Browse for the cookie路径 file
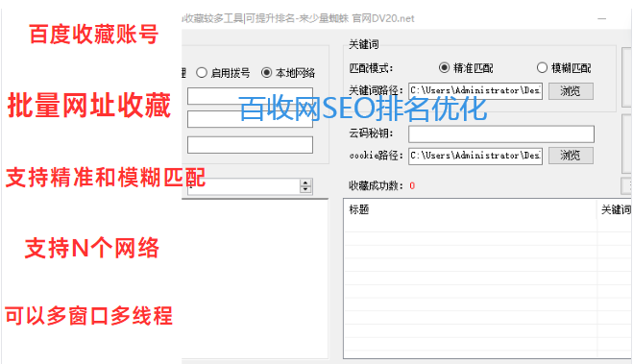This screenshot has width=633, height=364. point(571,156)
